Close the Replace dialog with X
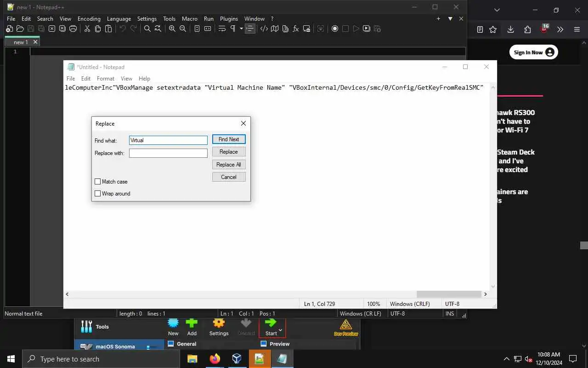Screen dimensions: 588x368 click(x=243, y=123)
